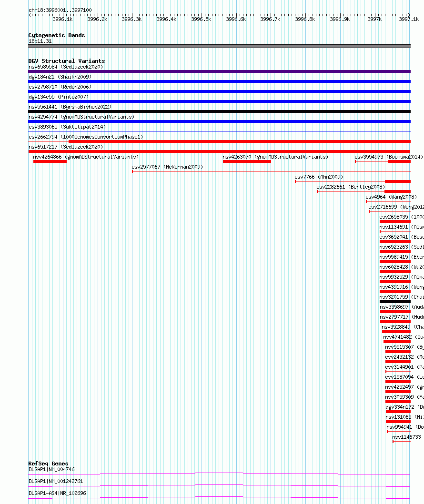Select esv3554973 (Boomsma2014) label
Screen dimensions: 424x504
(389, 157)
